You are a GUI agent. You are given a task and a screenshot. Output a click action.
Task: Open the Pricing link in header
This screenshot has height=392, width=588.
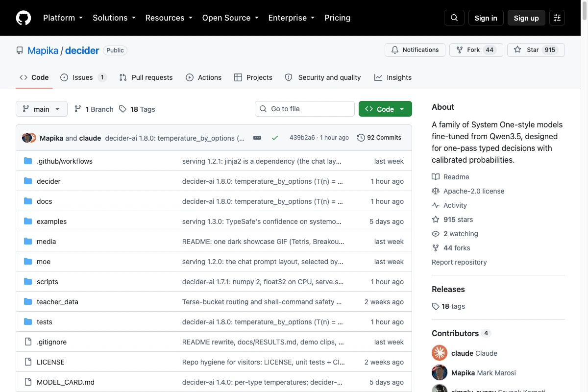click(x=337, y=18)
